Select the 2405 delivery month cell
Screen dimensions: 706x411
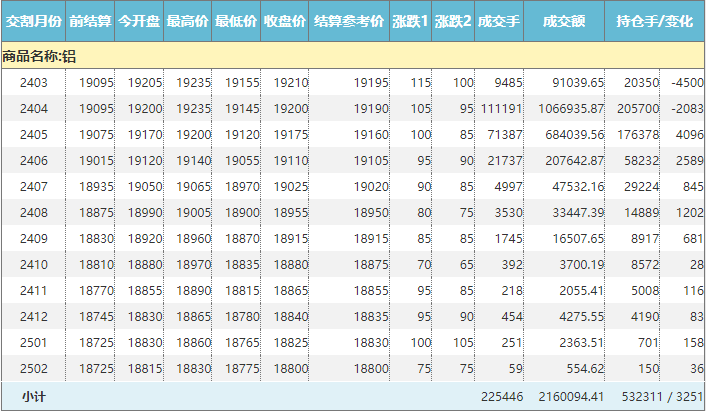point(33,134)
